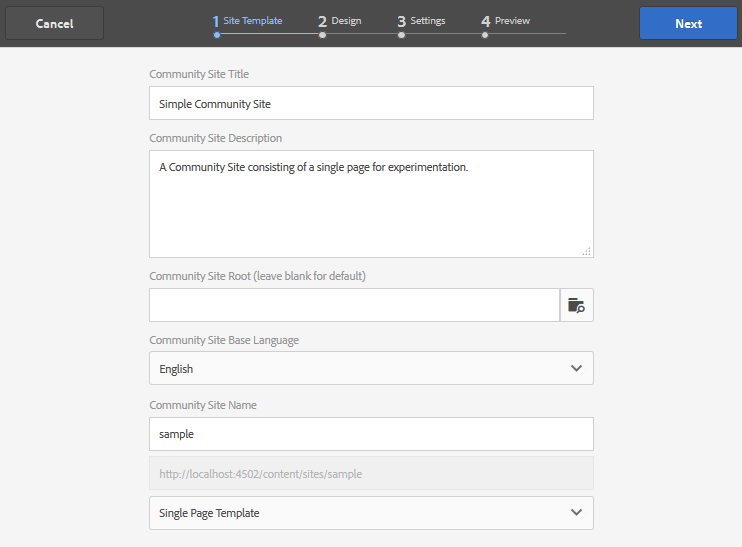The width and height of the screenshot is (742, 547).
Task: Click the Community Site Root text field
Action: [354, 305]
